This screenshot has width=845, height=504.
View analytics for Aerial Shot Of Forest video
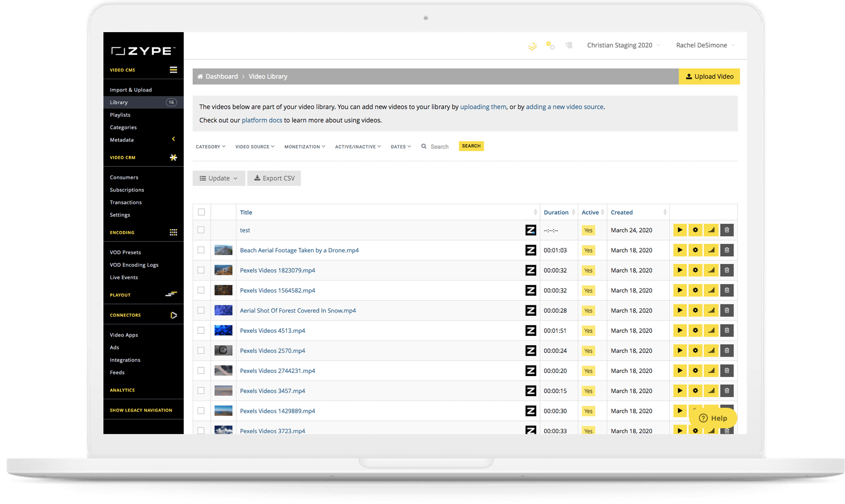pyautogui.click(x=711, y=310)
